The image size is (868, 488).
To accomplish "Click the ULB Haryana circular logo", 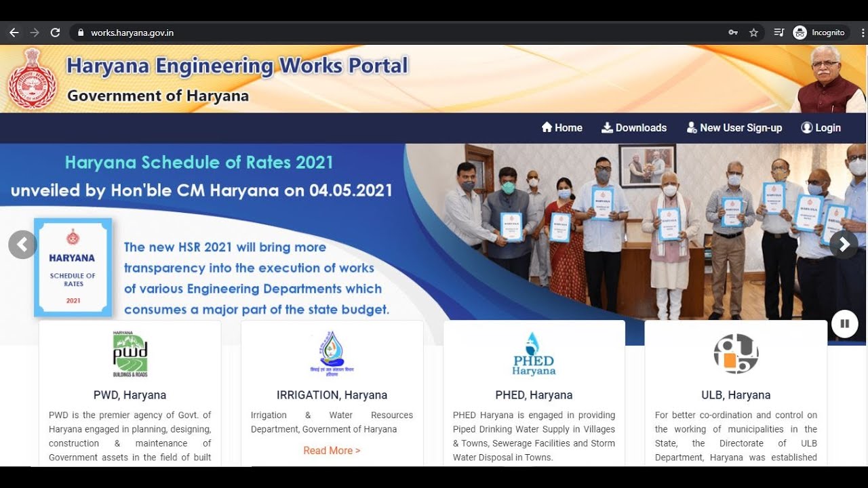I will (736, 354).
